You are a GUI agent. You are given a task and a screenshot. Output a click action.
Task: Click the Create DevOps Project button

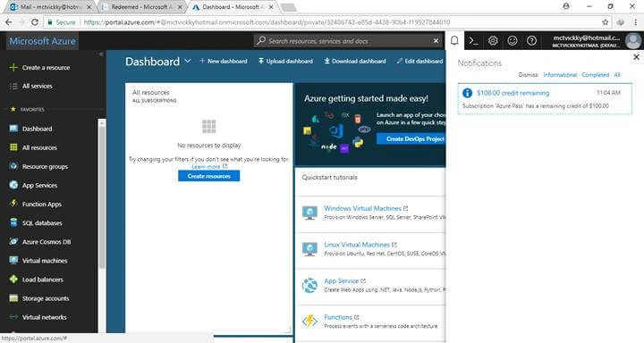411,139
